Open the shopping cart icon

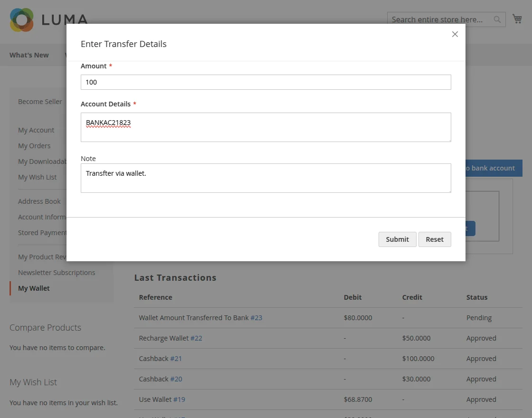[x=517, y=18]
